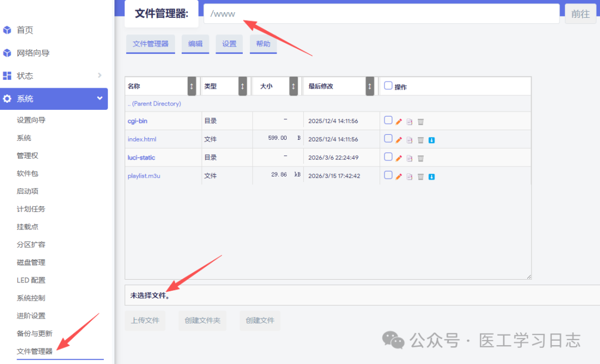Viewport: 600px width, 364px height.
Task: Delete playlist.m3u using the trash icon
Action: click(421, 176)
